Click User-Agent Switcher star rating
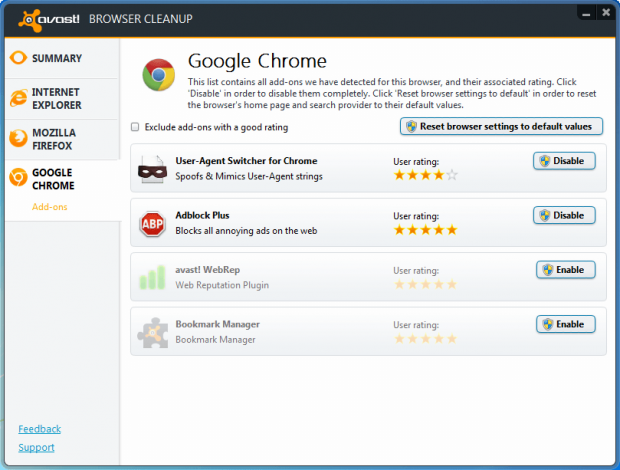The width and height of the screenshot is (620, 470). (x=425, y=175)
